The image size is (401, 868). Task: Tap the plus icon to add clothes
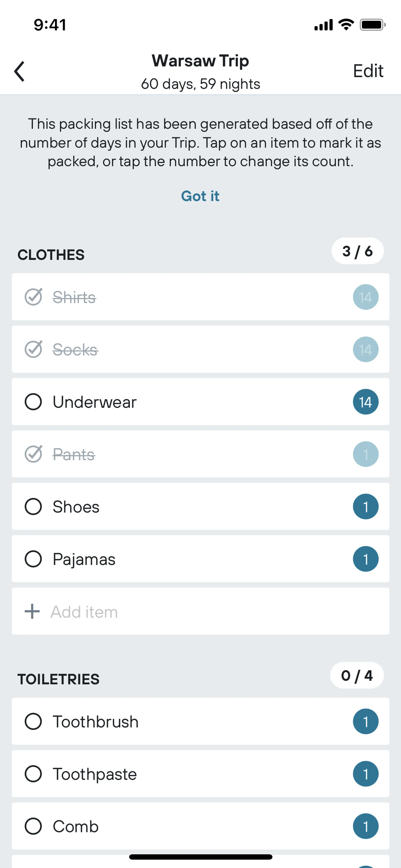[32, 611]
